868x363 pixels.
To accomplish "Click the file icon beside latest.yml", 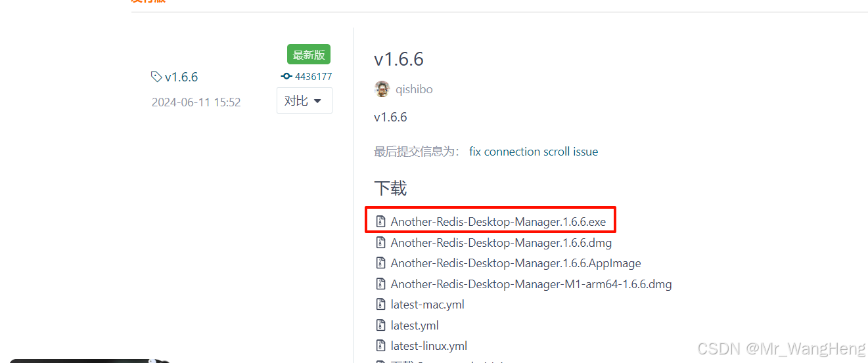I will [x=380, y=326].
